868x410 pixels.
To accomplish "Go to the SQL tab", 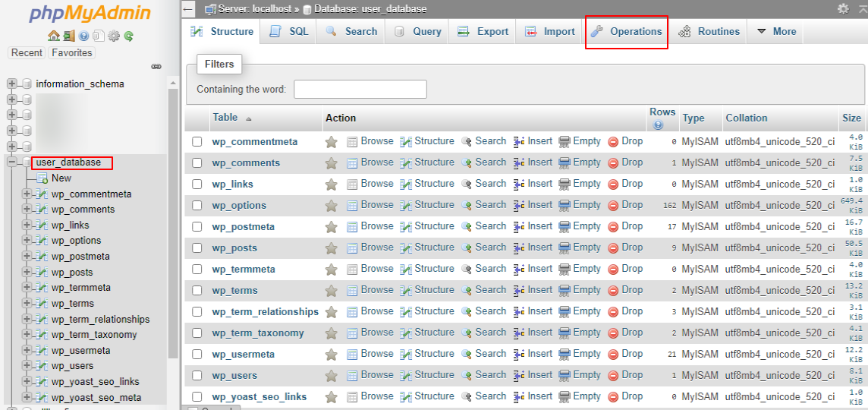I will [x=289, y=32].
